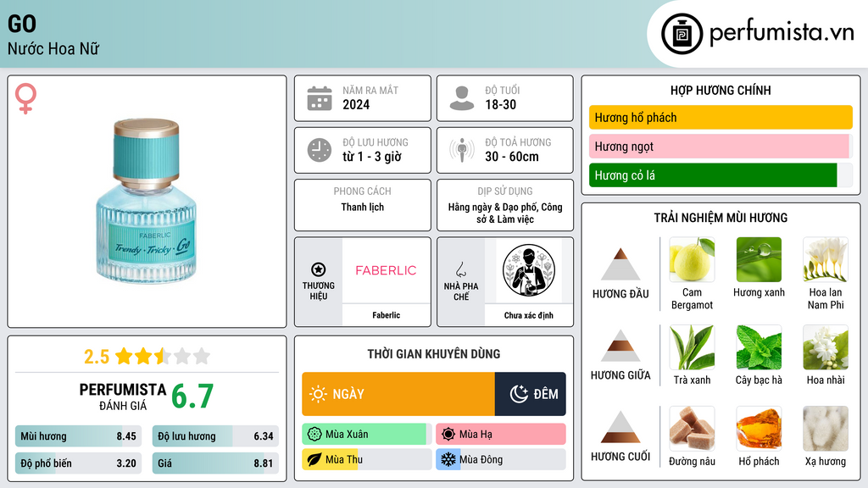Select the Trà xanh note image

(x=692, y=347)
